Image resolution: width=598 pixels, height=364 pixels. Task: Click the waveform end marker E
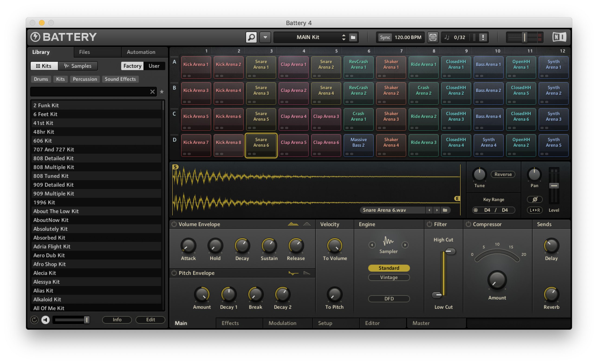tap(457, 198)
